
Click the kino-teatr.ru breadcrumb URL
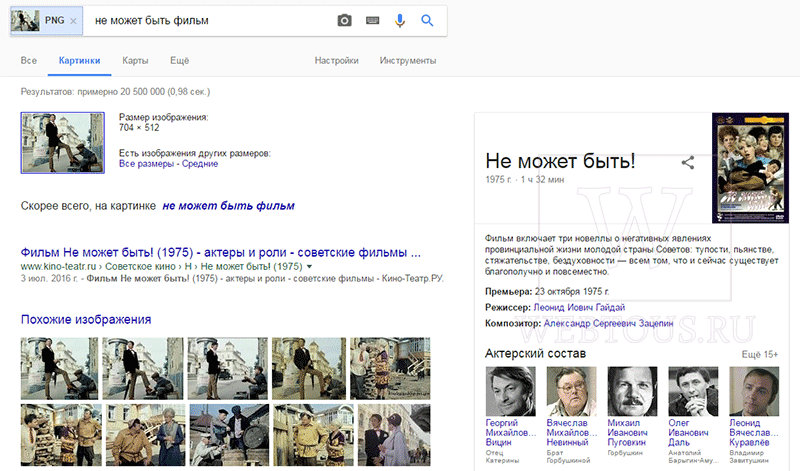(161, 266)
